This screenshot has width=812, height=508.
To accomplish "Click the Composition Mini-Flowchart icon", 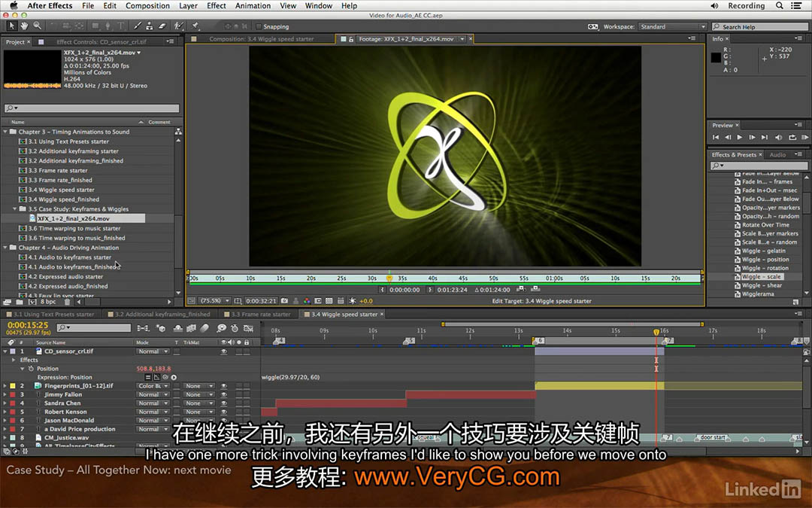I will point(143,328).
